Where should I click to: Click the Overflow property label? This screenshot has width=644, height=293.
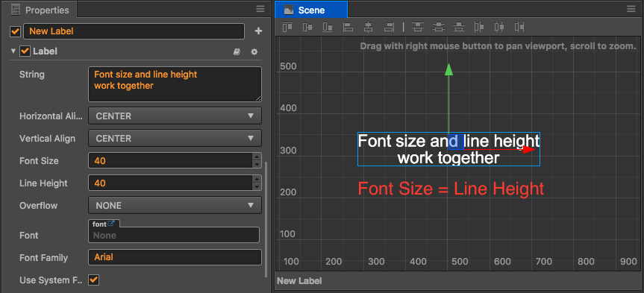39,205
